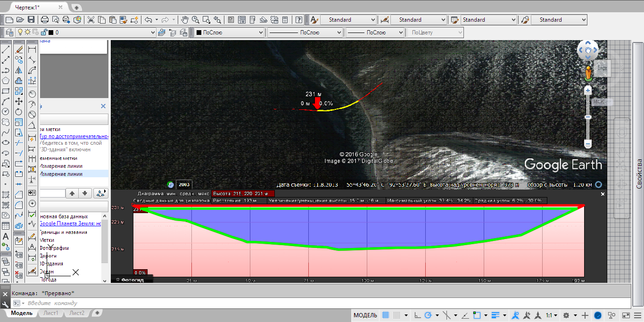
Task: Open the customization menu icon in status bar
Action: click(637, 315)
